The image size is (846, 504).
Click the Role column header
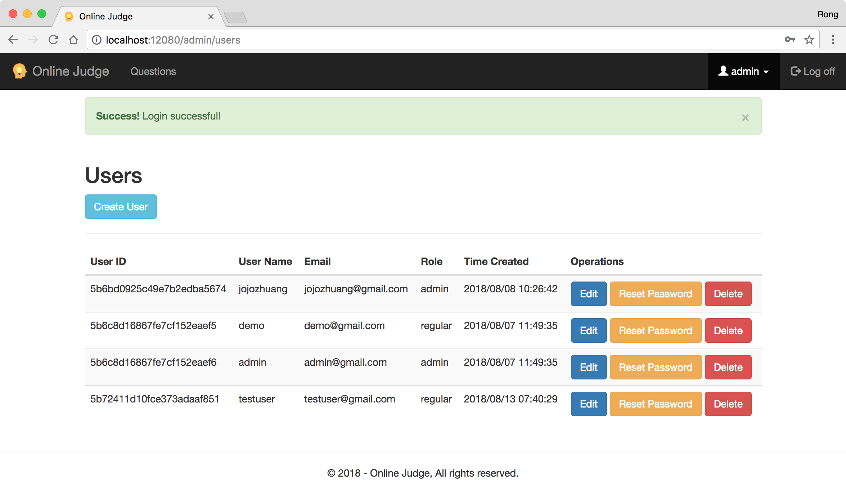tap(432, 261)
